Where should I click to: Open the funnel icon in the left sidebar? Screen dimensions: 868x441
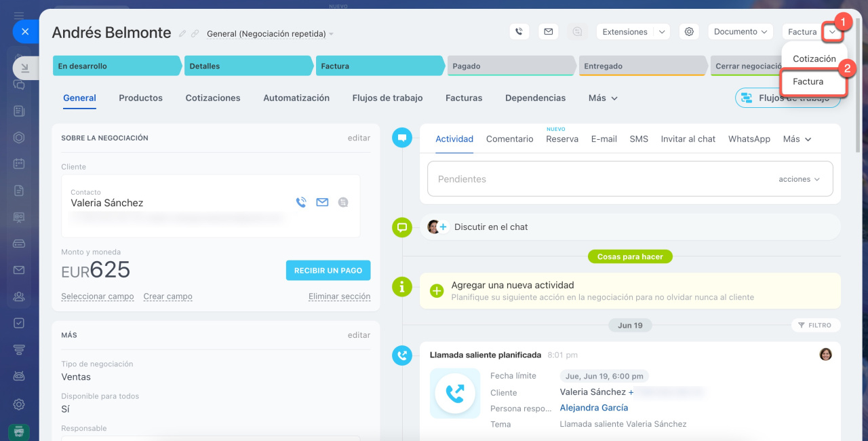pos(19,349)
